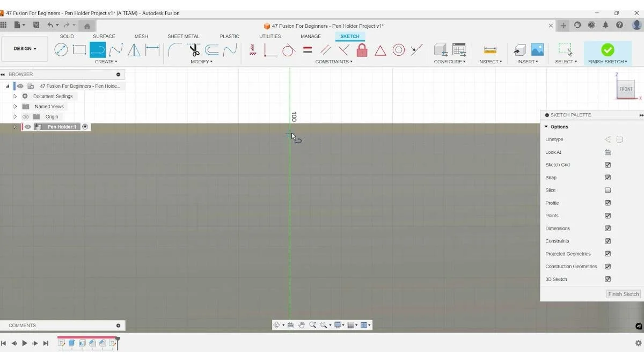Toggle the Projected Geometries checkbox

(x=608, y=254)
